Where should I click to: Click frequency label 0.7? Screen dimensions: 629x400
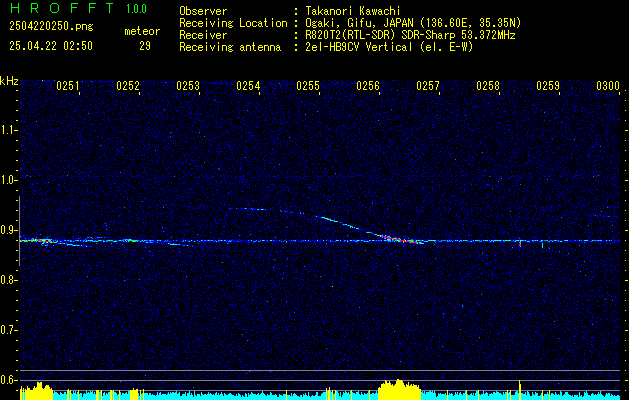click(8, 330)
